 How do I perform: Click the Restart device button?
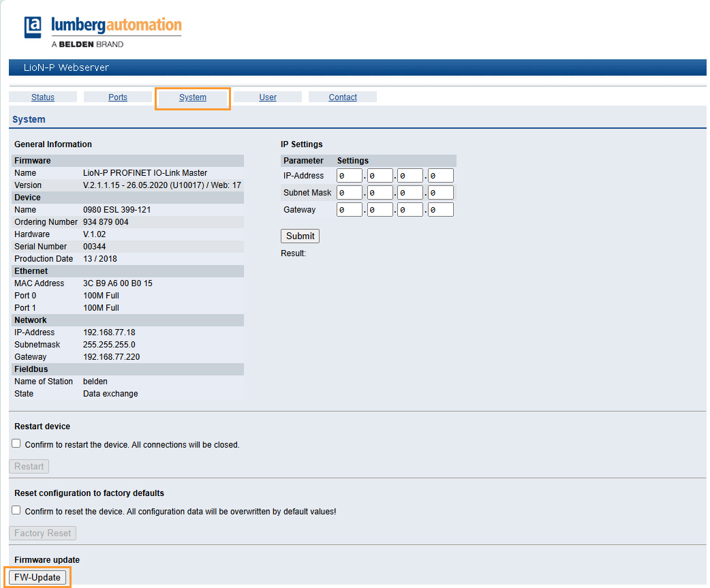pos(29,466)
